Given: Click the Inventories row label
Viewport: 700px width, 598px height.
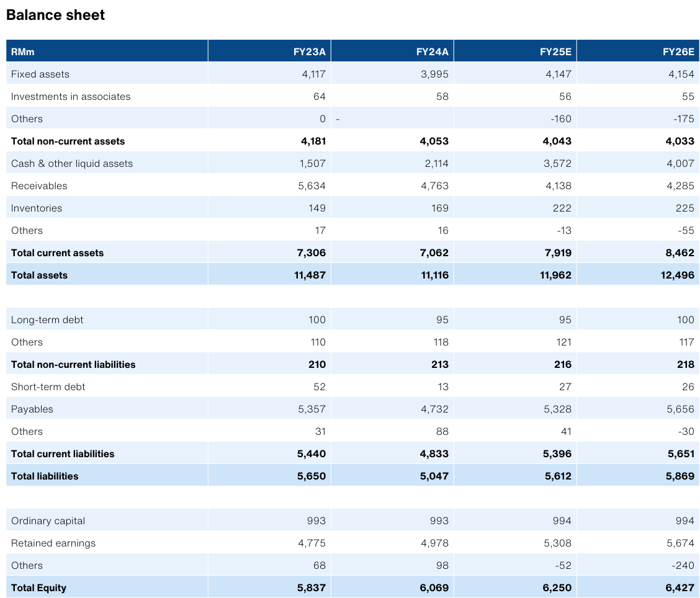Looking at the screenshot, I should pos(37,208).
